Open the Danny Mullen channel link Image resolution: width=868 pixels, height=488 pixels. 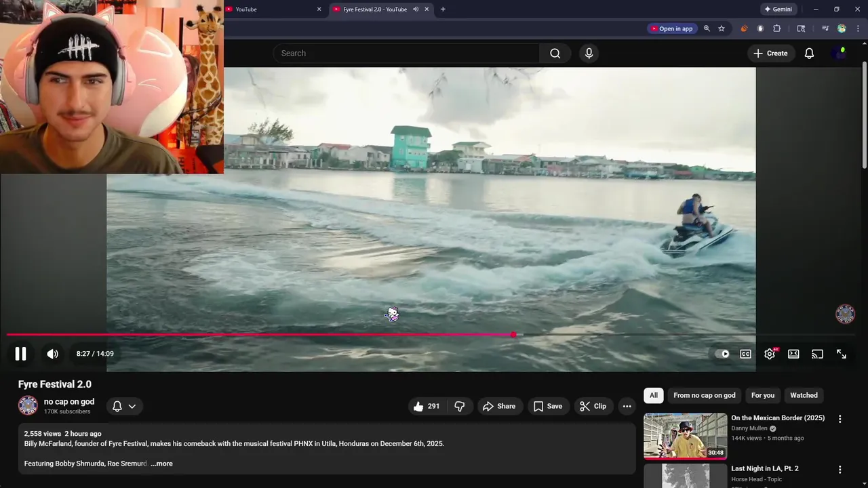click(749, 428)
